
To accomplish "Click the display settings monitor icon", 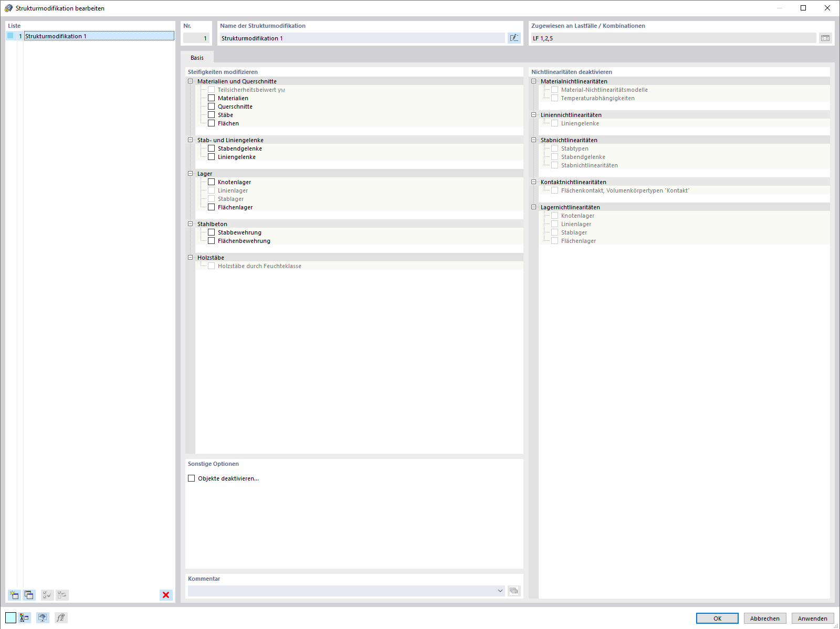I will 43,617.
